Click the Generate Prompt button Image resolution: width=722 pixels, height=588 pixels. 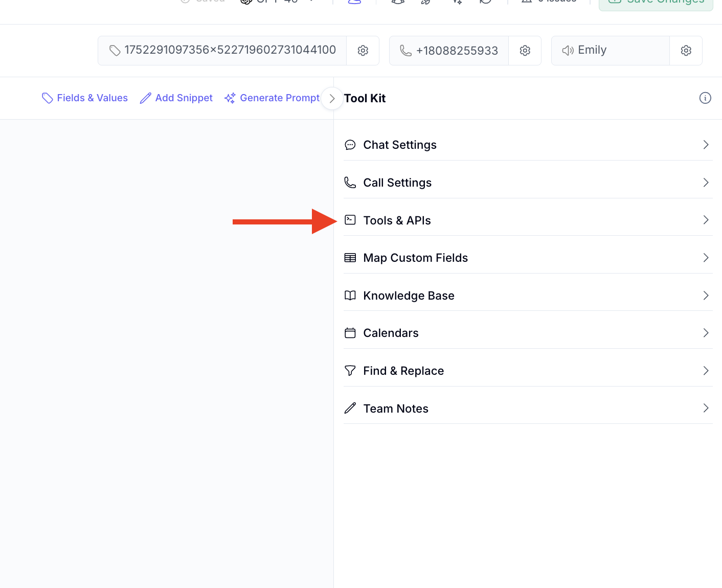pyautogui.click(x=272, y=98)
